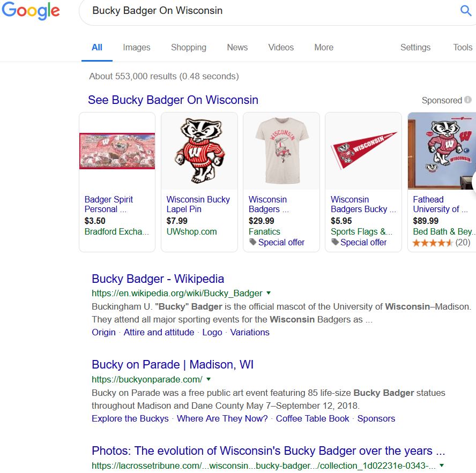Image resolution: width=476 pixels, height=473 pixels.
Task: Open the Fathead star rating reviews
Action: pos(441,243)
